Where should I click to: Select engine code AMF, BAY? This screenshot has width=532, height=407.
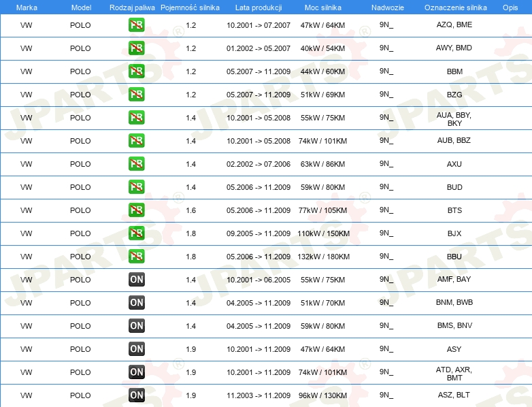point(454,279)
